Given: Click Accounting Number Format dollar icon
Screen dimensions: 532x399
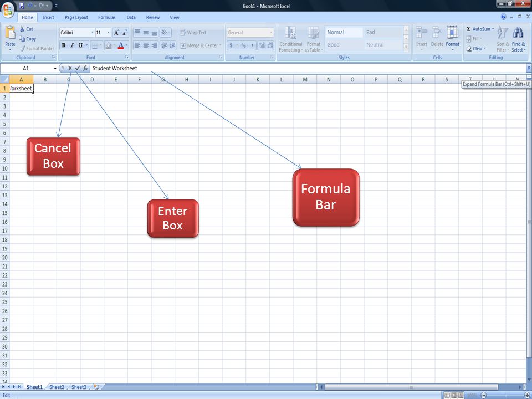Looking at the screenshot, I should click(231, 45).
